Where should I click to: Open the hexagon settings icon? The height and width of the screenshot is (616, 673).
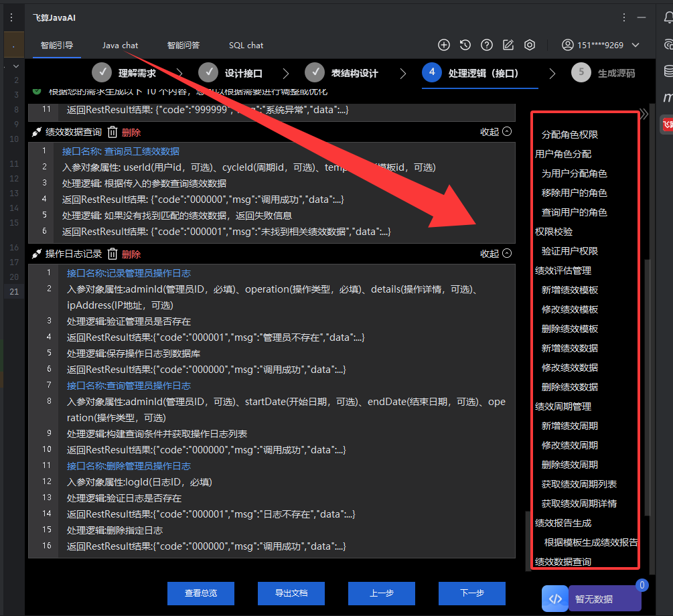530,45
